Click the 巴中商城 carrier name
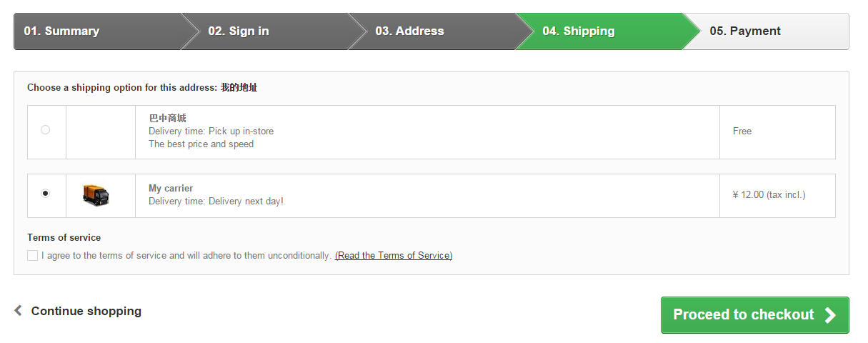 click(x=167, y=118)
